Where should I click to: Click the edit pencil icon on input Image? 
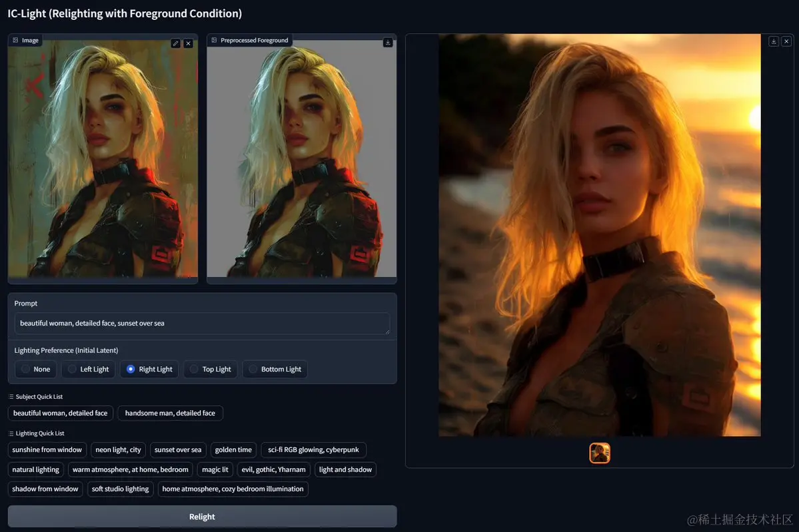[176, 43]
